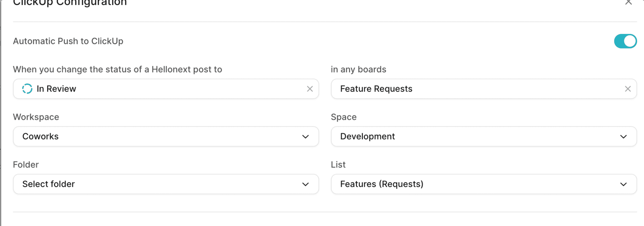Clear the Feature Requests board selection
The width and height of the screenshot is (644, 226).
[x=628, y=89]
